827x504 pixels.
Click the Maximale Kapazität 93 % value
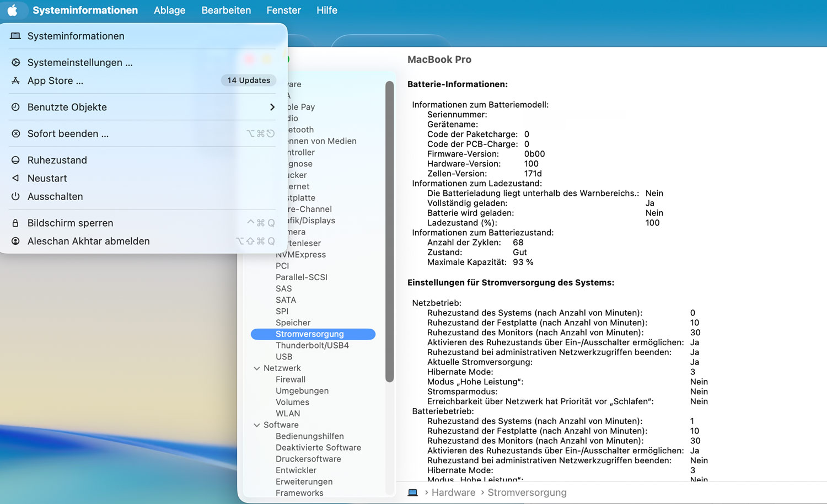point(523,262)
